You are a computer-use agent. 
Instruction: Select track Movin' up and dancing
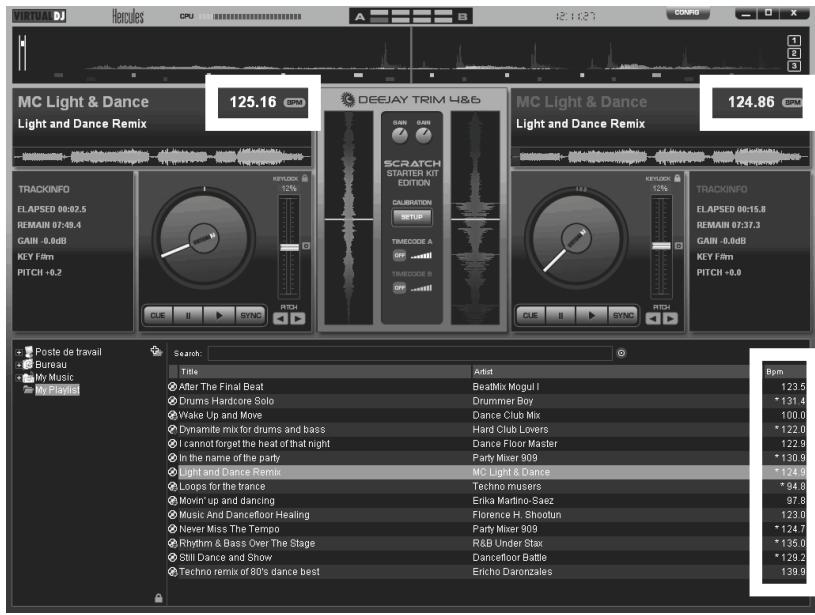[487, 501]
